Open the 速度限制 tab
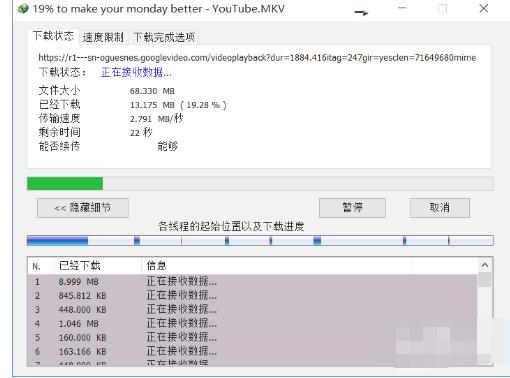The image size is (510, 378). click(103, 37)
